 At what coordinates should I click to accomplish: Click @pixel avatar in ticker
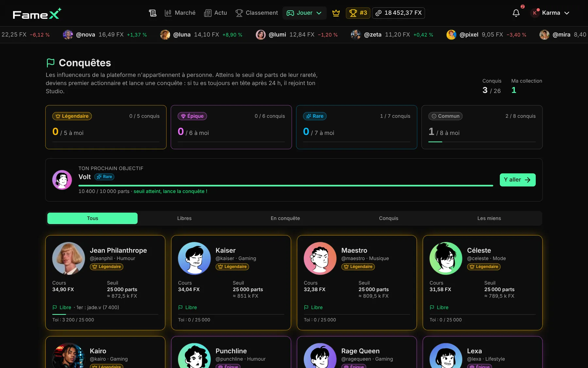click(451, 35)
